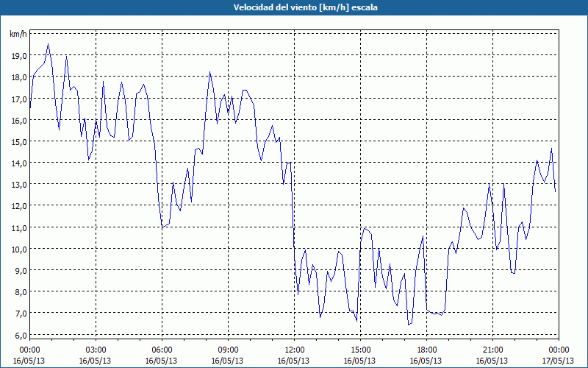
Task: Click the 11,0 y-axis value
Action: (x=19, y=227)
